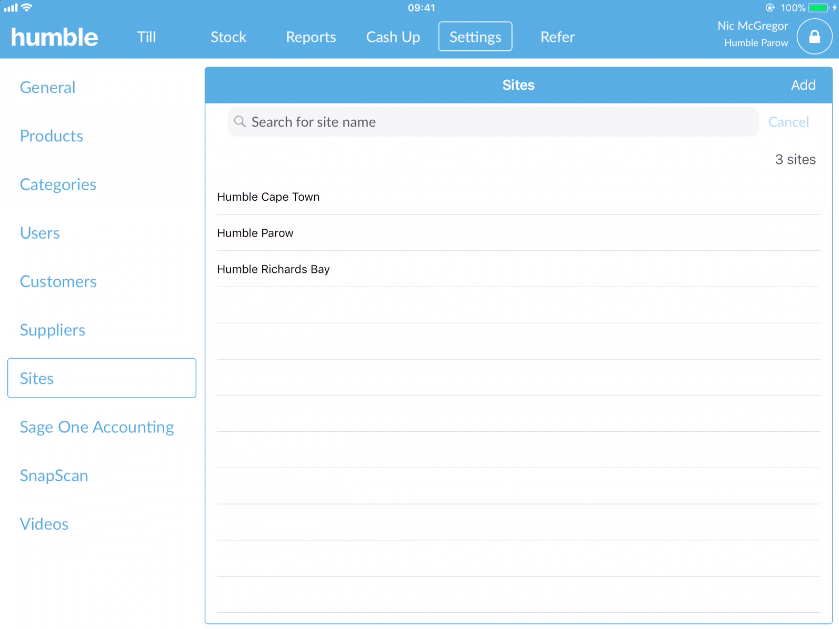Click Add to create a new site
Image resolution: width=839 pixels, height=629 pixels.
803,85
